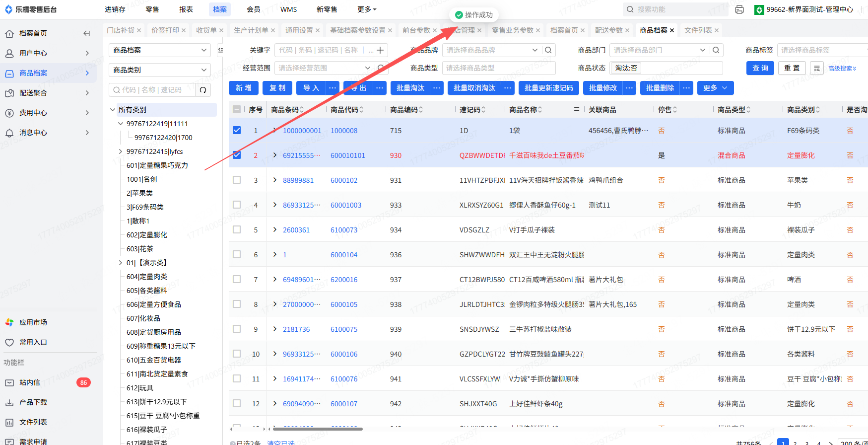Close the 商品档案 tab

[x=672, y=30]
